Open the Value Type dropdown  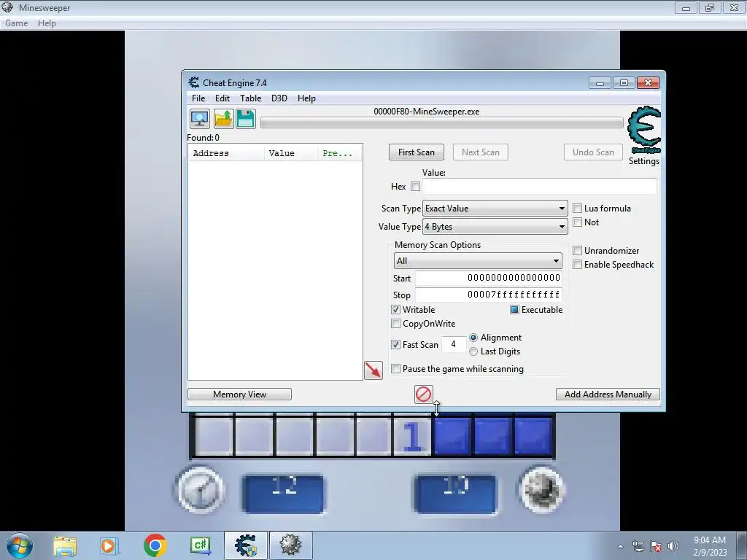[x=495, y=227]
